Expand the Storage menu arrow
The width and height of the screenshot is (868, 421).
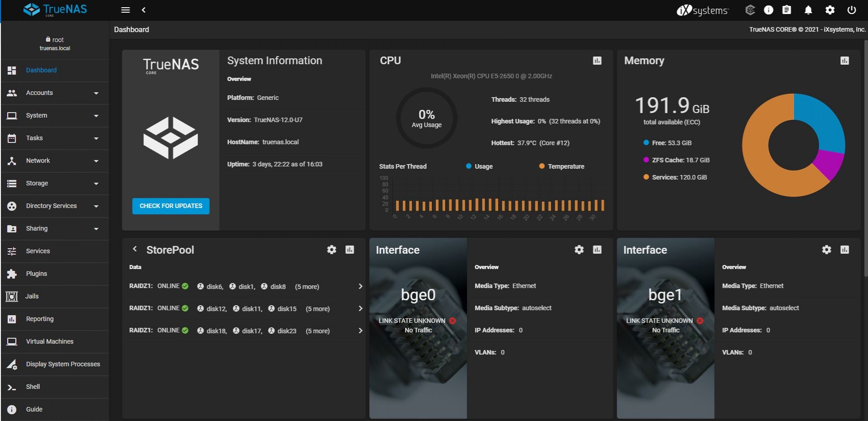(x=96, y=184)
